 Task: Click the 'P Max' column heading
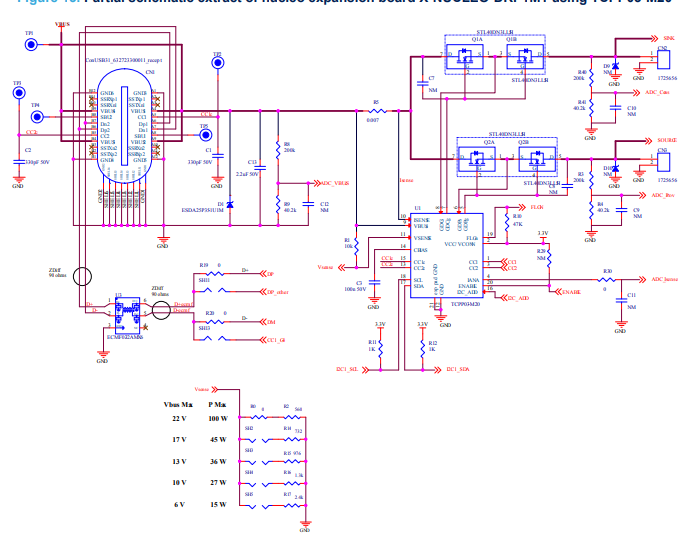[217, 405]
